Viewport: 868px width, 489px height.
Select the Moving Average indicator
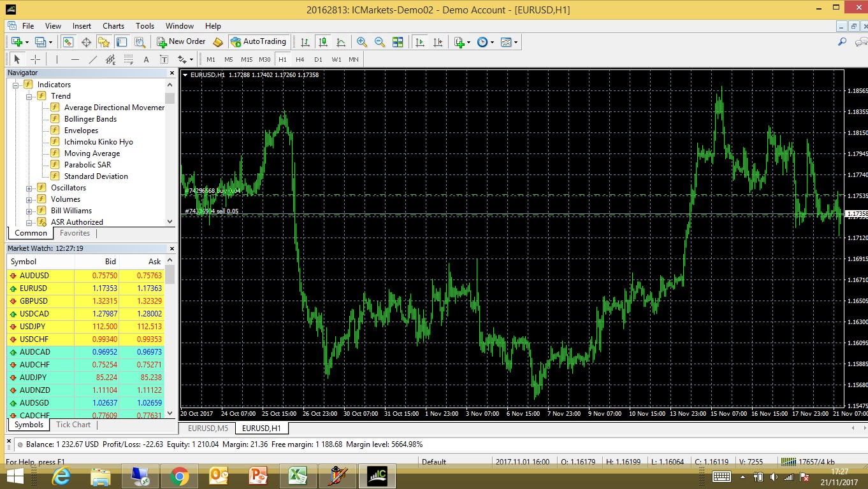pos(92,153)
